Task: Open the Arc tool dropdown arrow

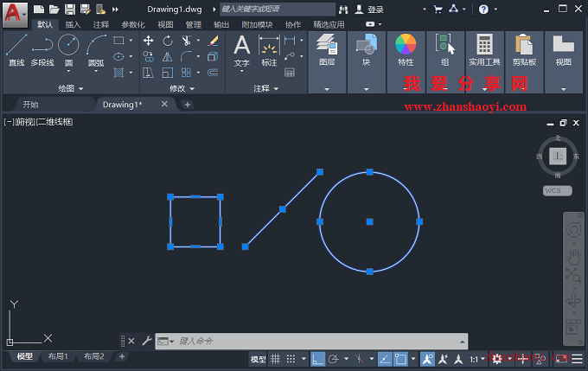Action: click(x=96, y=71)
